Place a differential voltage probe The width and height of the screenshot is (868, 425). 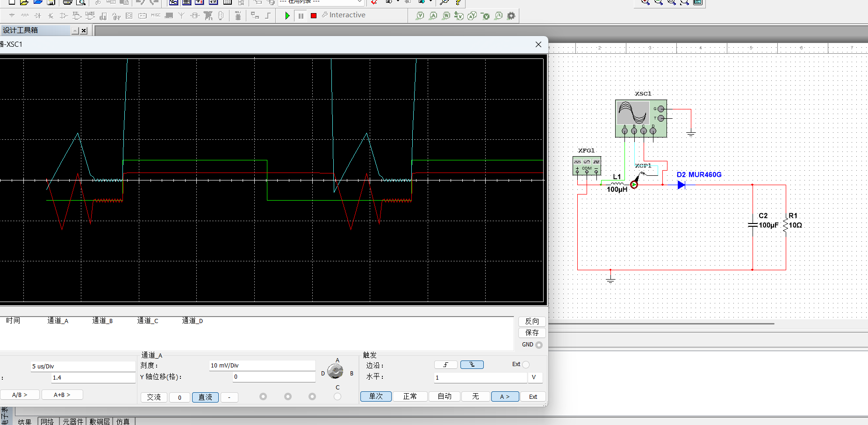tap(459, 15)
